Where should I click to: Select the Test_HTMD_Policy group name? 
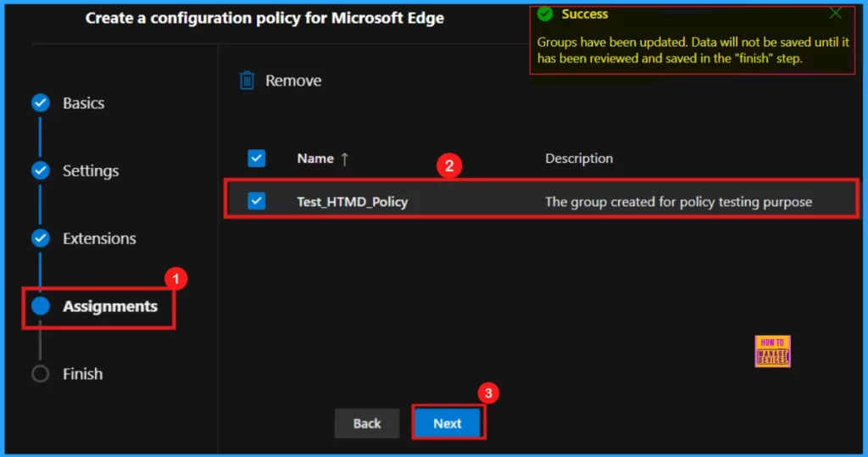(x=353, y=202)
